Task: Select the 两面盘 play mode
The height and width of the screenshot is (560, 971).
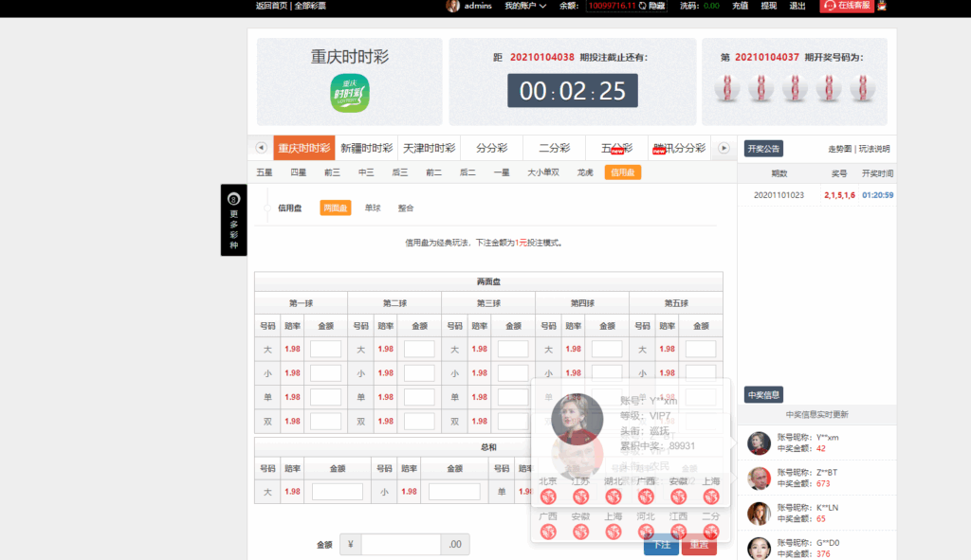Action: pos(335,208)
